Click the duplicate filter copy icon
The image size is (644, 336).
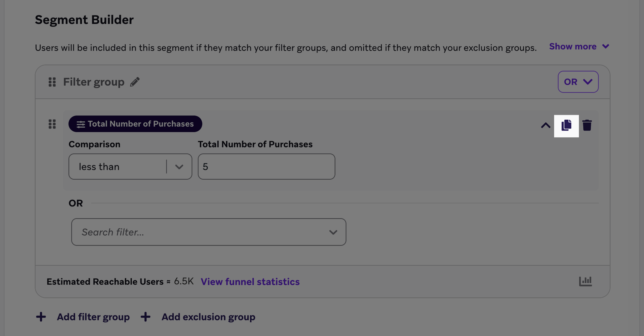pos(566,125)
